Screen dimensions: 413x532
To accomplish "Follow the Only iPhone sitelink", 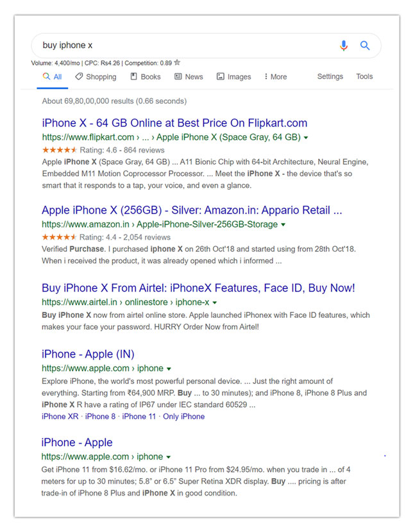I will [x=183, y=416].
